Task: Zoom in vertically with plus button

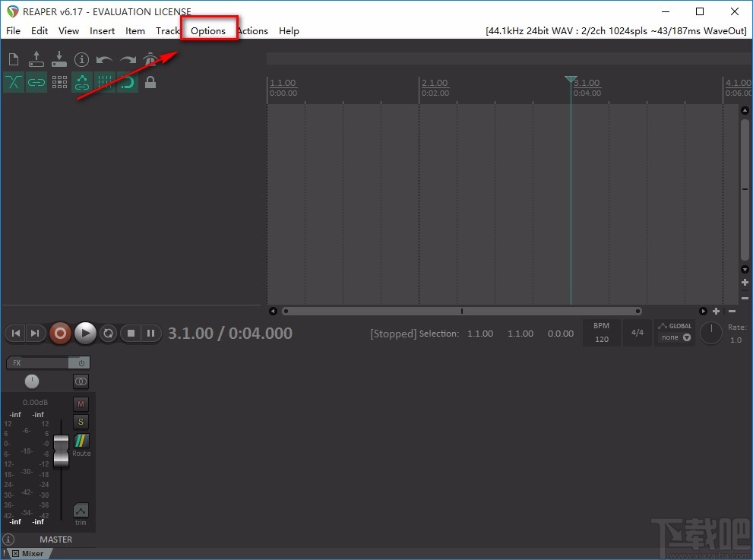Action: (x=745, y=283)
